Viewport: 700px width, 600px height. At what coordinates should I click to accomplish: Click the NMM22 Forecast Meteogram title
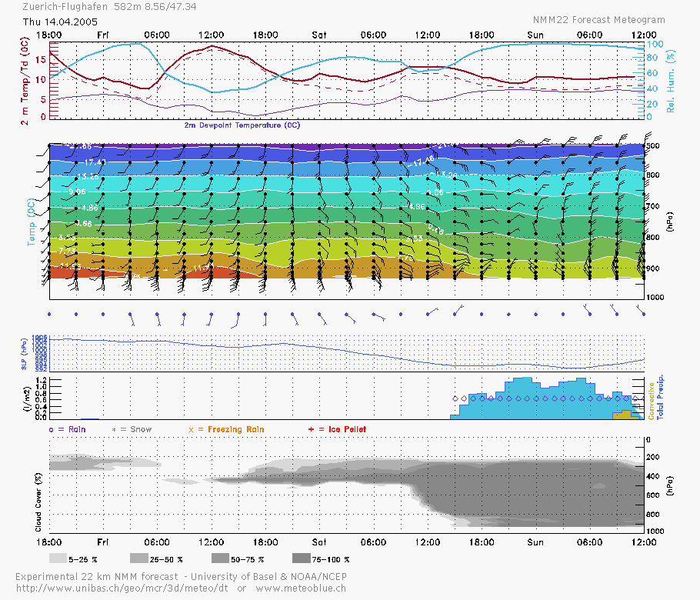598,19
